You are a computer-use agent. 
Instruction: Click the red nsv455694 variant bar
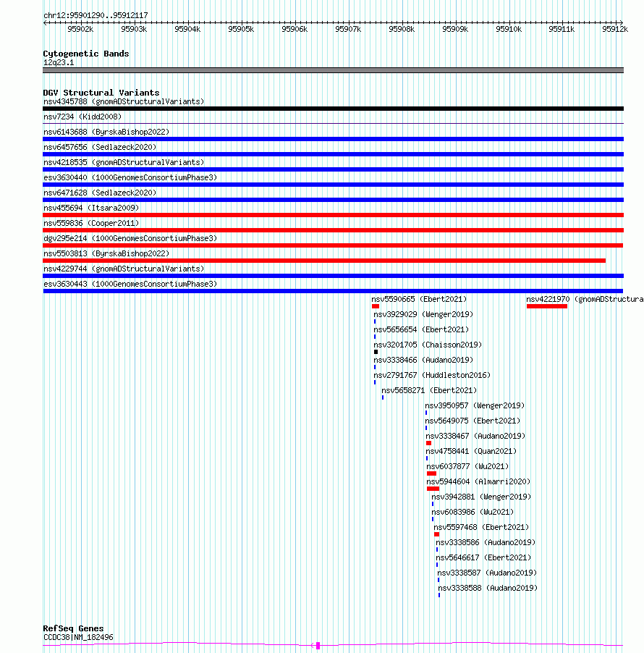[x=333, y=215]
